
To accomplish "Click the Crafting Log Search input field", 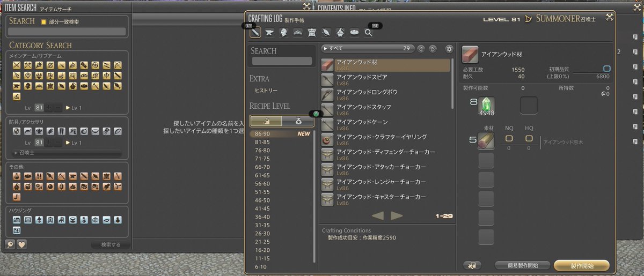I will [282, 61].
